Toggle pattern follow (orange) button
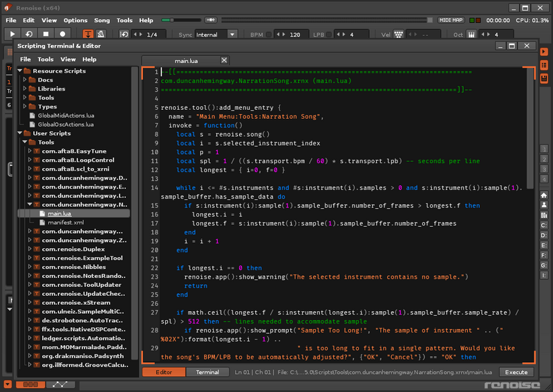Image resolution: width=553 pixels, height=392 pixels. pyautogui.click(x=88, y=33)
